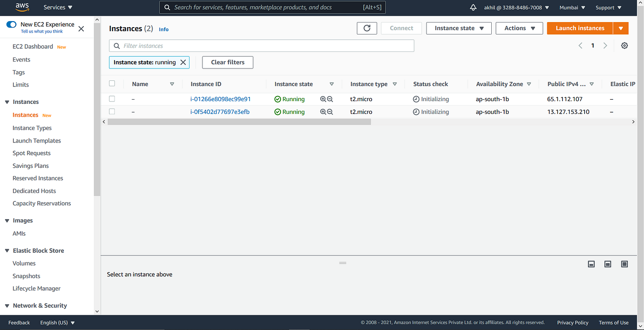The width and height of the screenshot is (644, 330).
Task: Click the Clear filters button
Action: click(228, 62)
